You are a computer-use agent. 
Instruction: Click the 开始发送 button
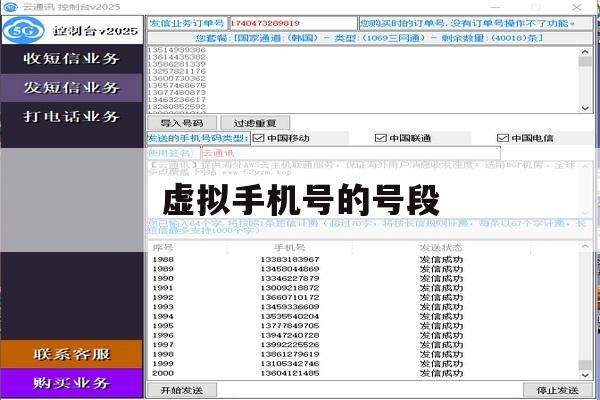[182, 390]
